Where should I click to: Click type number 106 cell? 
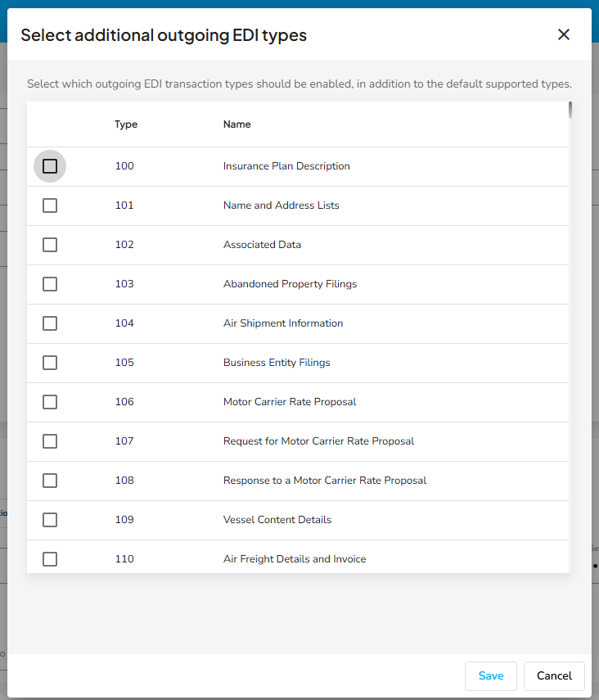pos(124,402)
